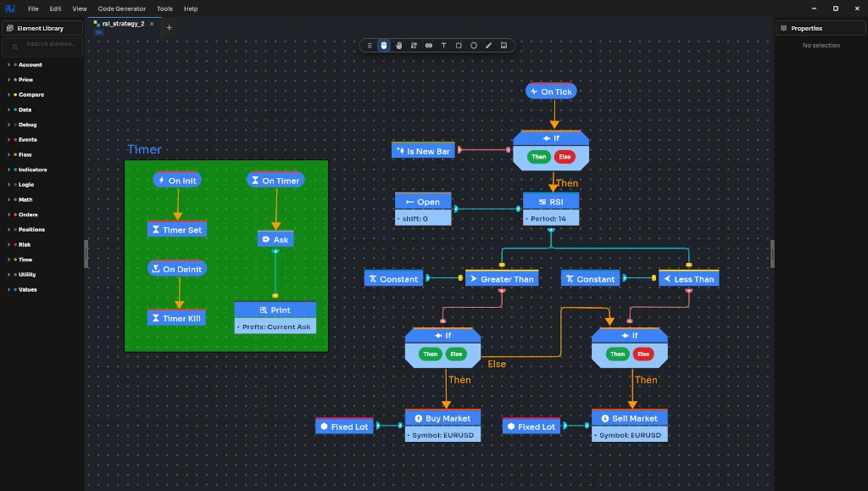The width and height of the screenshot is (868, 491).
Task: Select the circle shape tool
Action: (473, 46)
